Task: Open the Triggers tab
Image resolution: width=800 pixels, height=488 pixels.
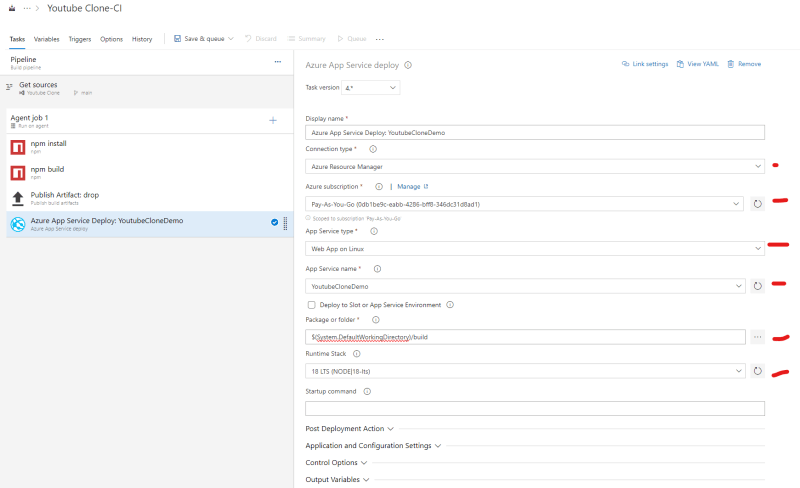Action: pos(80,39)
